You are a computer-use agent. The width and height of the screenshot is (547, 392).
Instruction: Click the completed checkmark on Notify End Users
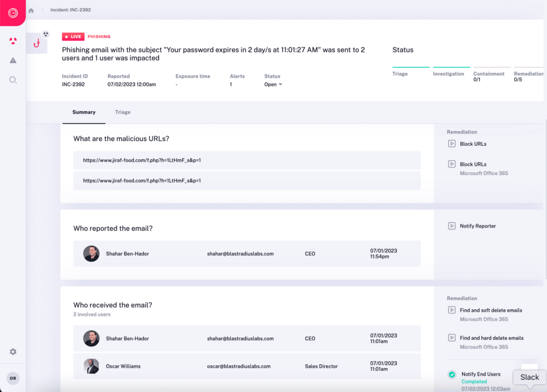click(x=452, y=374)
